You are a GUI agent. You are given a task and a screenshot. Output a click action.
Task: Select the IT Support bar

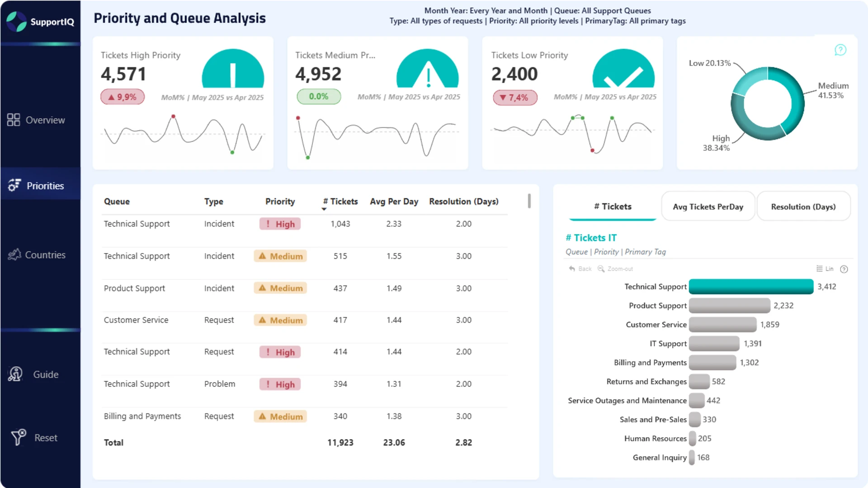(x=714, y=343)
